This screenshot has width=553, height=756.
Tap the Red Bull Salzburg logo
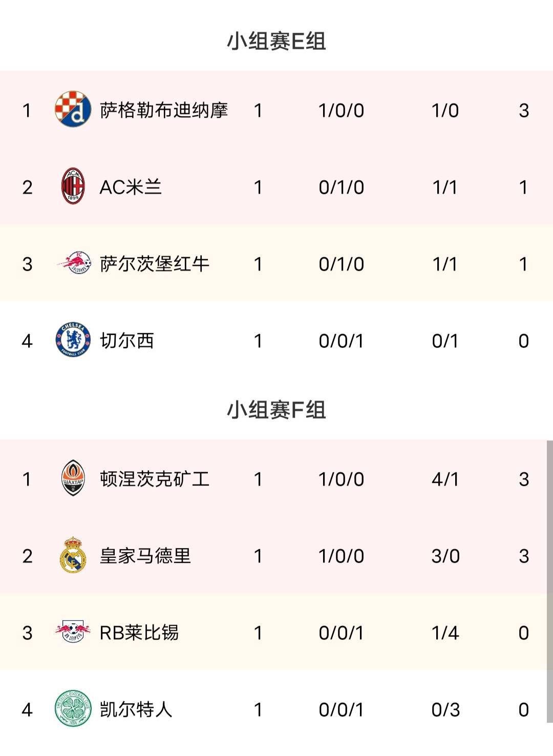coord(73,263)
